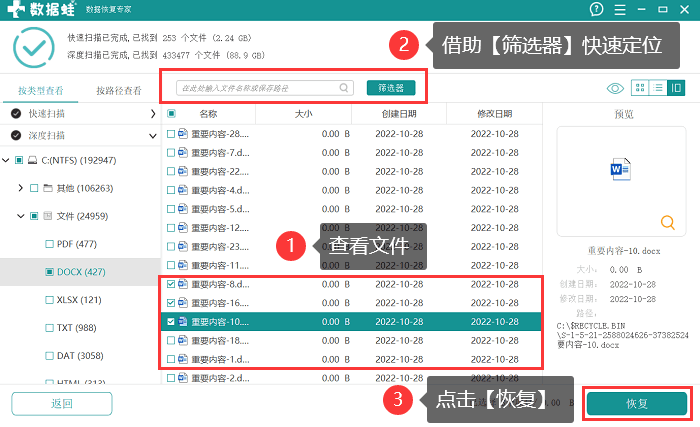Screen dimensions: 700x427
Task: Check the 其他 (106263) checkbox
Action: pos(34,188)
